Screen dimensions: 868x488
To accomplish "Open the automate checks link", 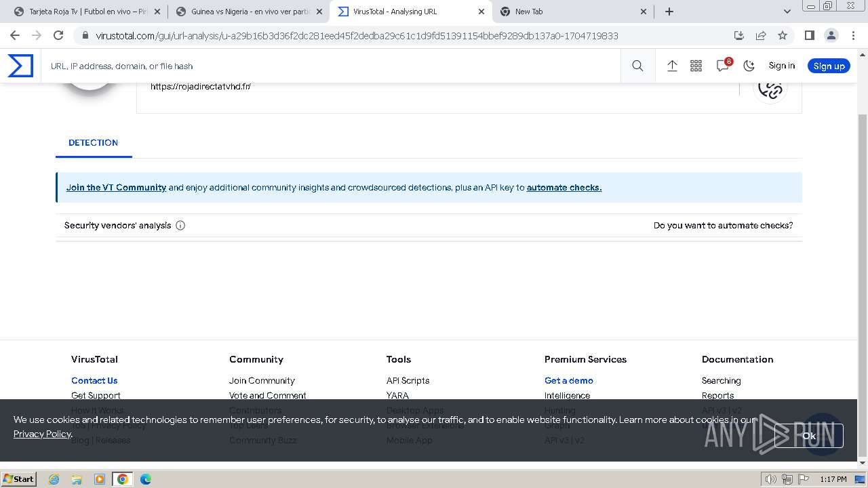I will [x=564, y=188].
